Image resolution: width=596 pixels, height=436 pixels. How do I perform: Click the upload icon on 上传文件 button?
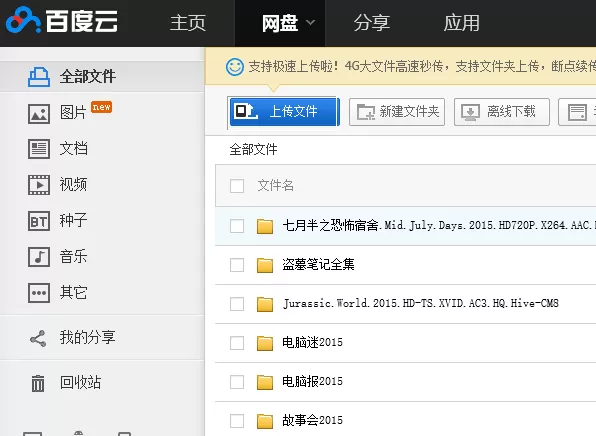pyautogui.click(x=246, y=111)
